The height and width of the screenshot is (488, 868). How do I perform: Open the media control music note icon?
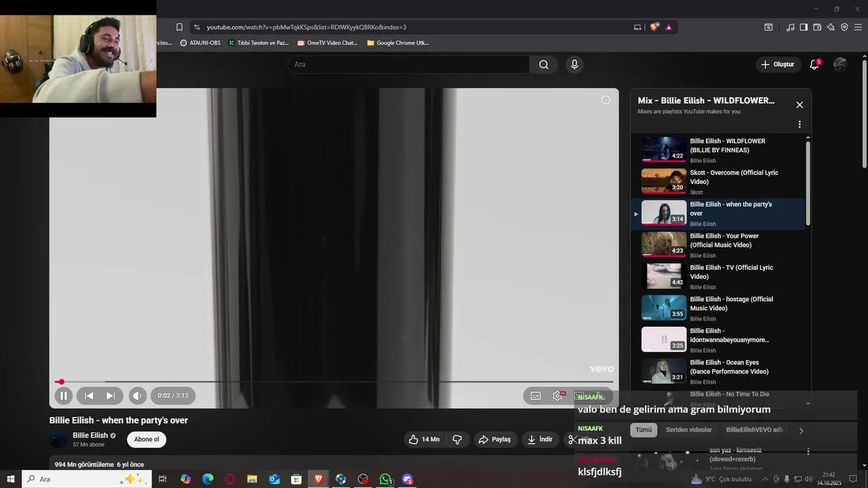[790, 27]
